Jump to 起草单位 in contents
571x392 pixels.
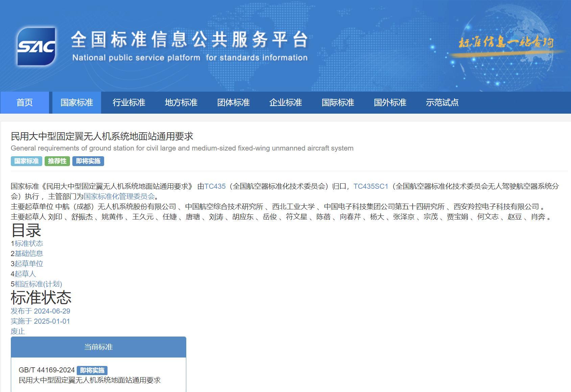(x=29, y=264)
